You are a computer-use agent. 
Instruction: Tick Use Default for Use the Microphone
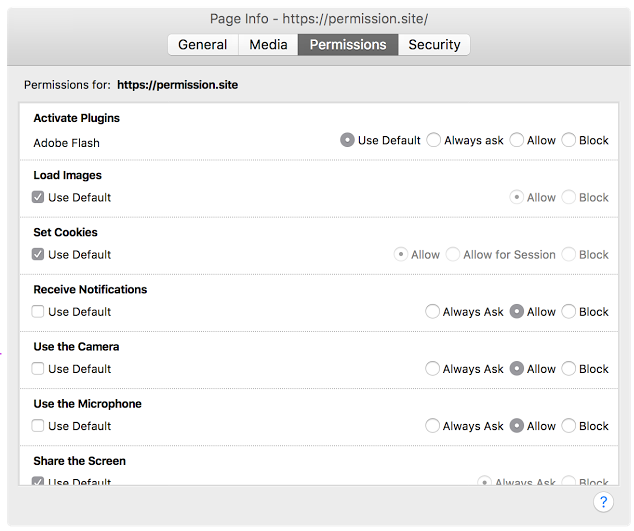pos(38,426)
